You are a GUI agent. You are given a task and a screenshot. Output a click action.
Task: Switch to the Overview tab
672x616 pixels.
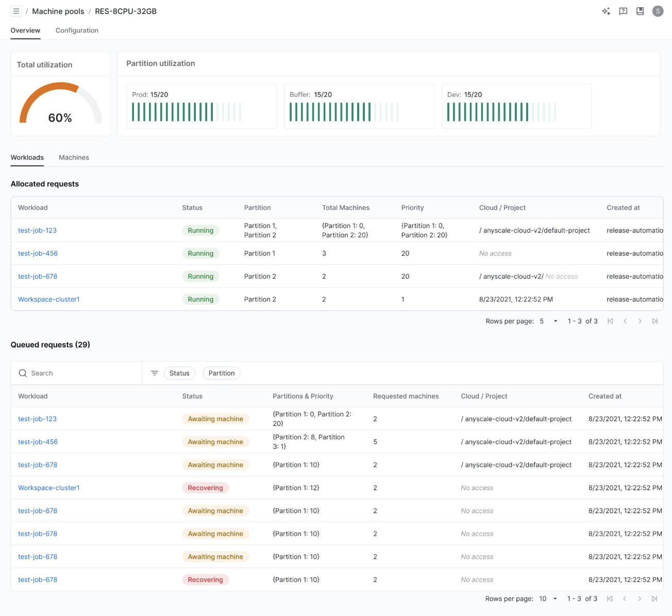(25, 30)
